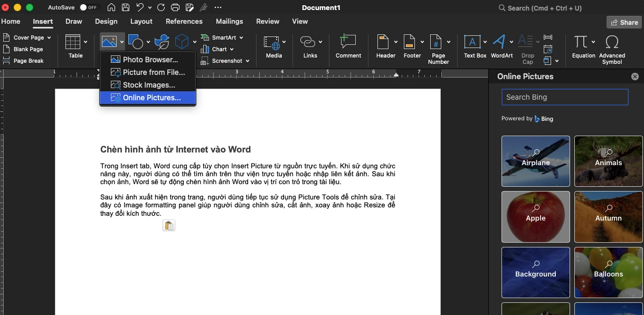Open the 3D Models icon
This screenshot has height=315, width=644.
(x=182, y=41)
